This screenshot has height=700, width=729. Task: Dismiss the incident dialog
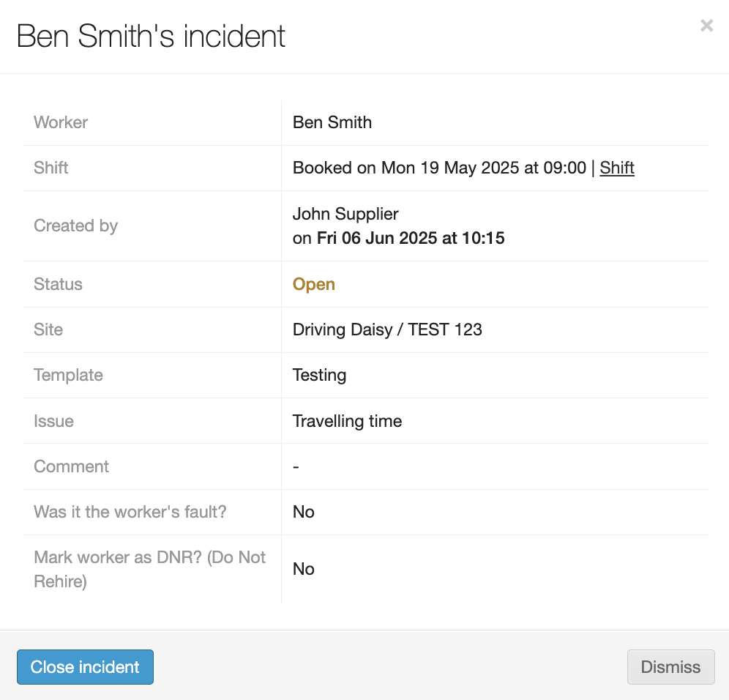[670, 667]
